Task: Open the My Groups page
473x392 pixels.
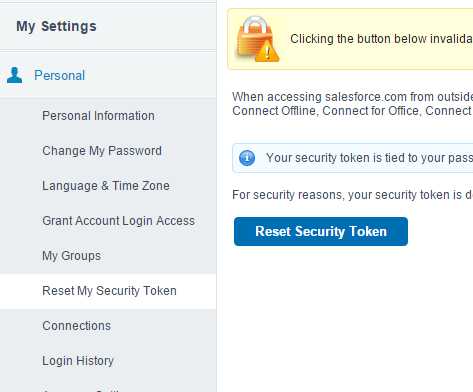Action: (71, 256)
